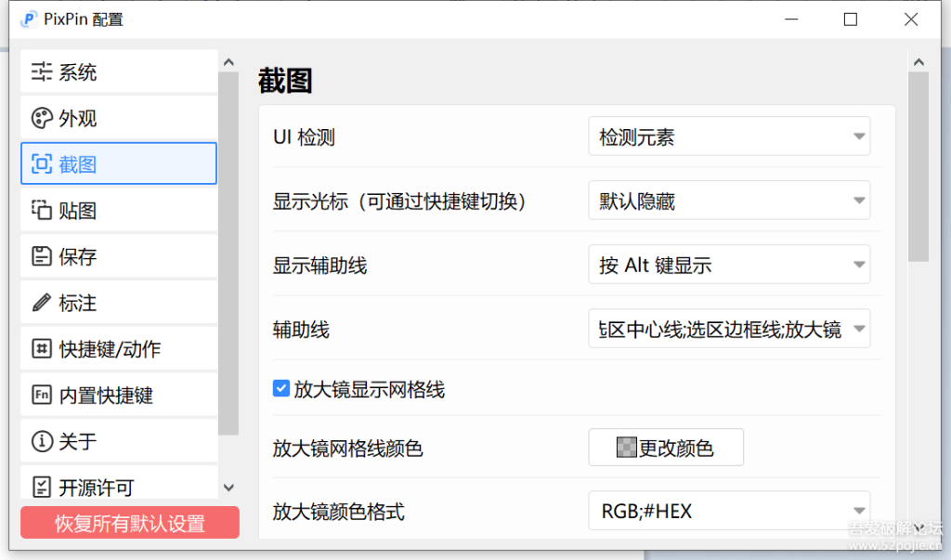Click the sliders icon beside 系统
This screenshot has height=560, width=951.
pyautogui.click(x=42, y=72)
